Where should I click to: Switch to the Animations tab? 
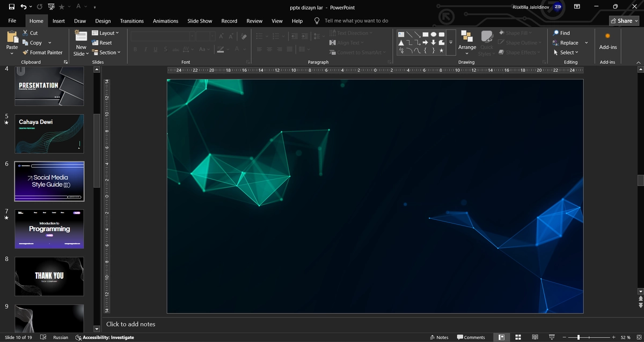(x=165, y=20)
